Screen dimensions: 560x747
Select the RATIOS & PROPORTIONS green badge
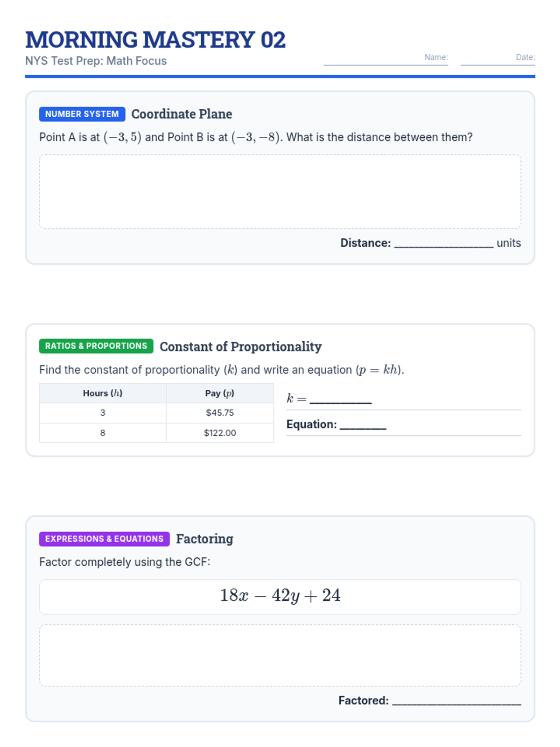point(96,346)
